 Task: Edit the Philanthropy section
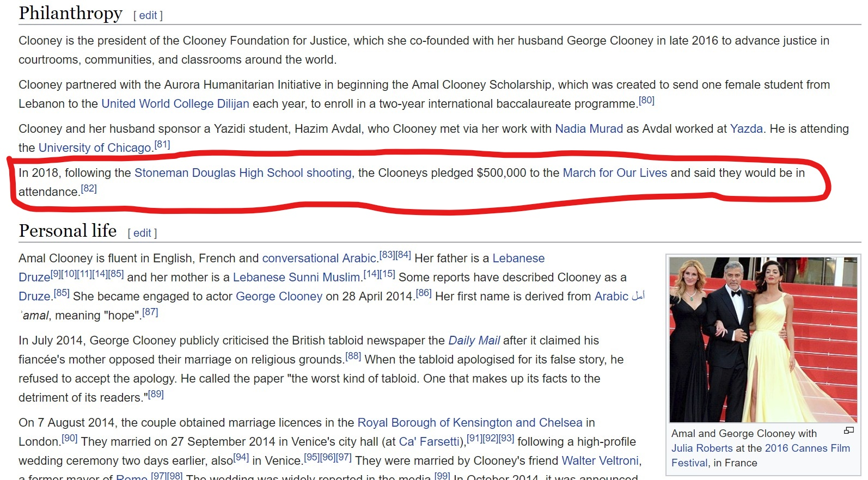(148, 15)
